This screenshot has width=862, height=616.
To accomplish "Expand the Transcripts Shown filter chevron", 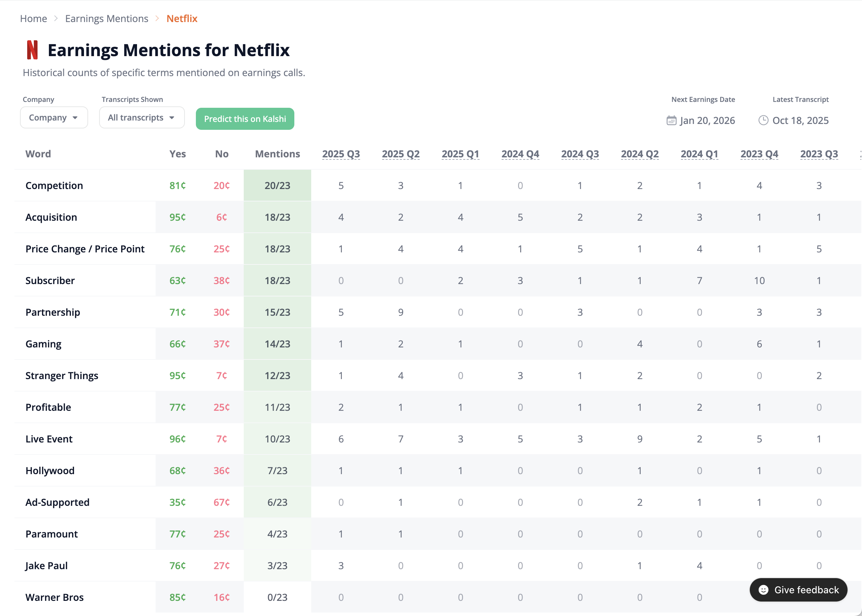I will tap(172, 117).
